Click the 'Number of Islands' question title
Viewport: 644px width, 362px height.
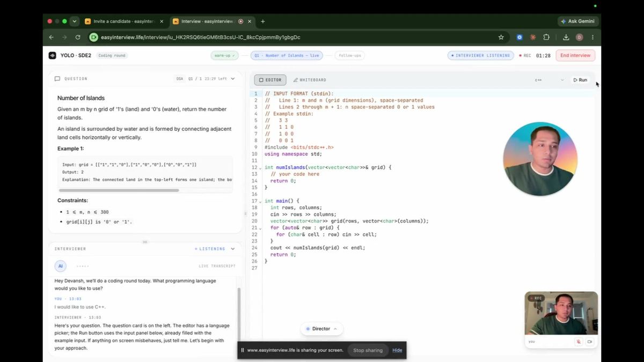click(81, 98)
